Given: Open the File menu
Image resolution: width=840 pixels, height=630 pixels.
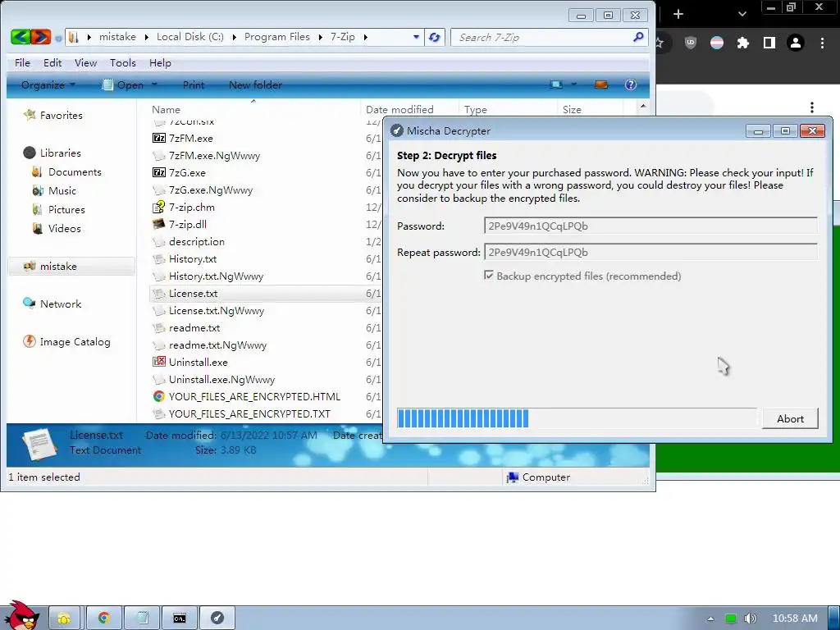Looking at the screenshot, I should click(22, 62).
